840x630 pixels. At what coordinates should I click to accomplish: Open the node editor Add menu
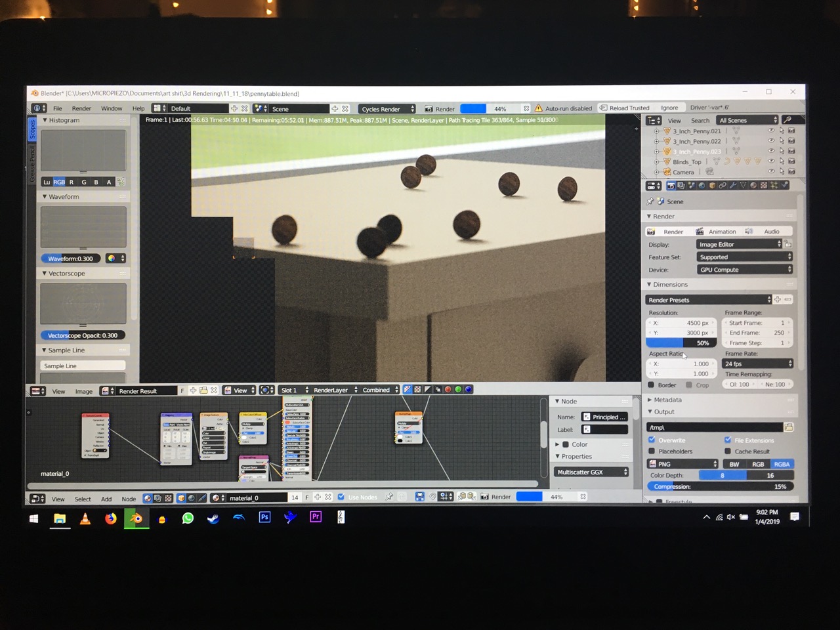tap(106, 499)
